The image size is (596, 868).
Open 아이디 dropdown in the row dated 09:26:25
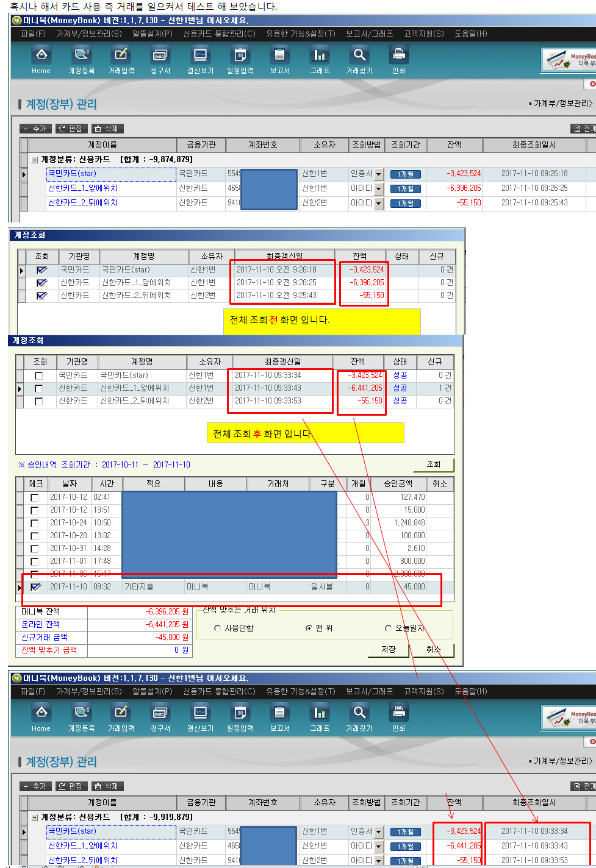tap(378, 189)
